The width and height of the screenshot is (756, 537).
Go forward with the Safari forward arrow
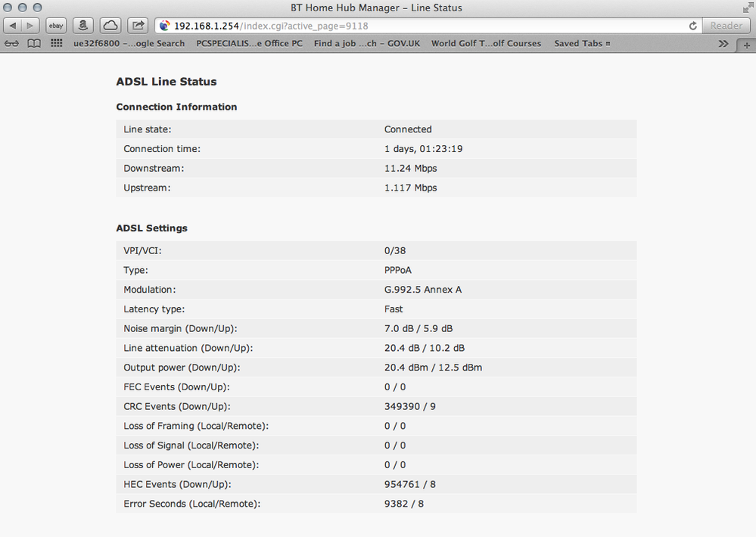pos(30,26)
